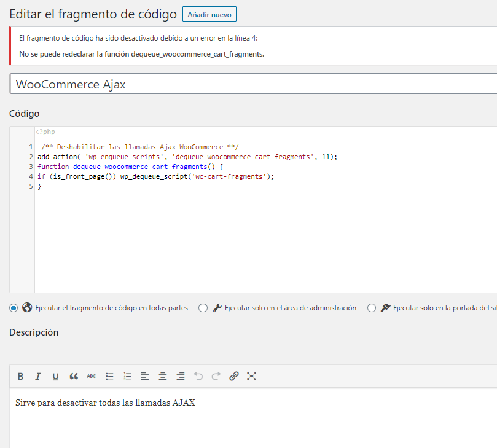Screen dimensions: 497x448
Task: Center-align description text
Action: click(163, 376)
